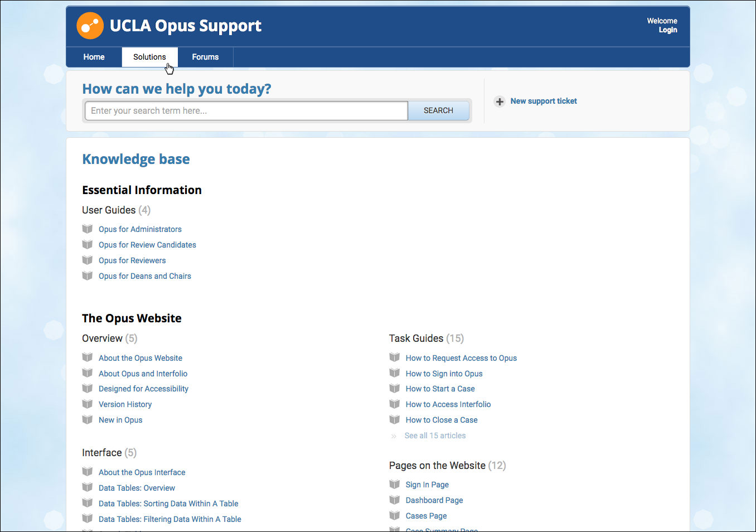Click the double-chevron beside See all 15 articles
The width and height of the screenshot is (756, 532).
[394, 436]
